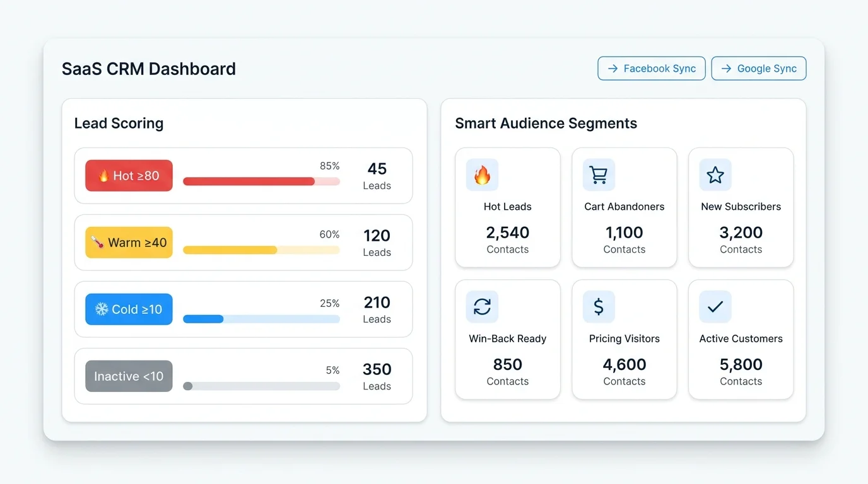Click the gray 5% progress bar

tap(261, 386)
